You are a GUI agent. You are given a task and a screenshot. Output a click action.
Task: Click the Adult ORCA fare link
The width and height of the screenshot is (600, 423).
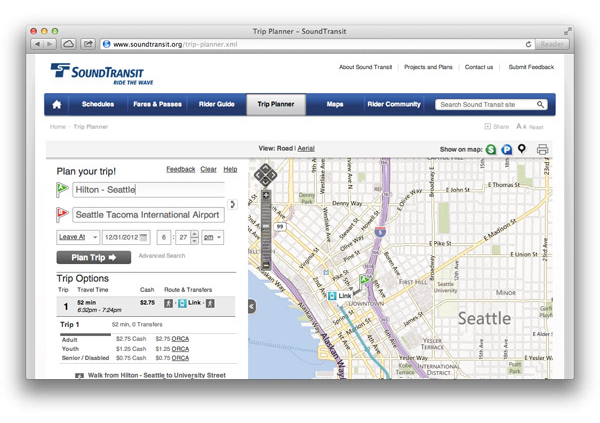pyautogui.click(x=180, y=339)
